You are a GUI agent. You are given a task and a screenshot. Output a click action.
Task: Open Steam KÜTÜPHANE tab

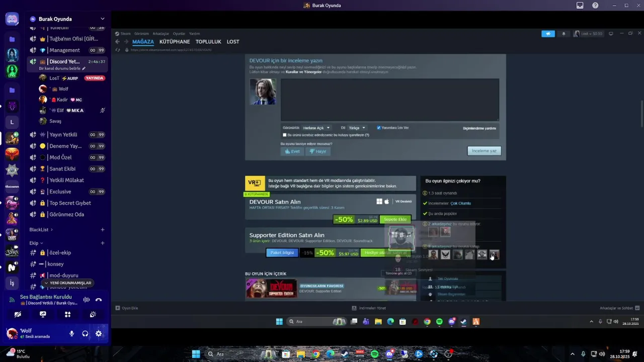[175, 42]
